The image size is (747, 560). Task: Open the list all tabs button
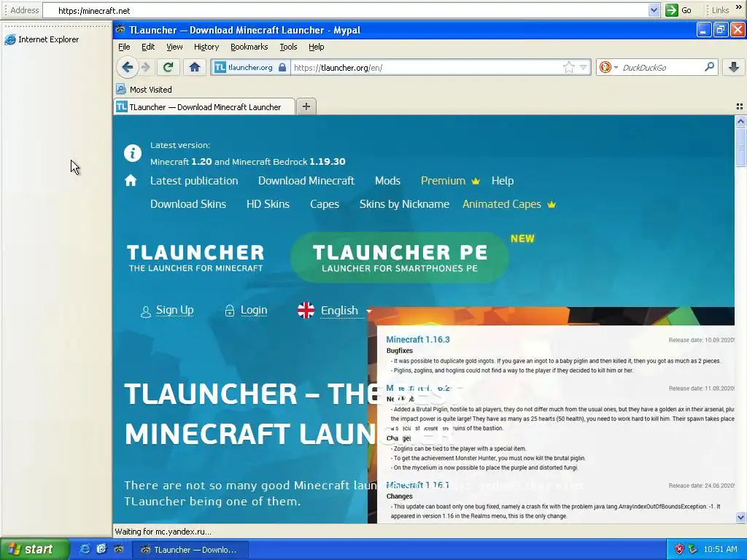(740, 106)
